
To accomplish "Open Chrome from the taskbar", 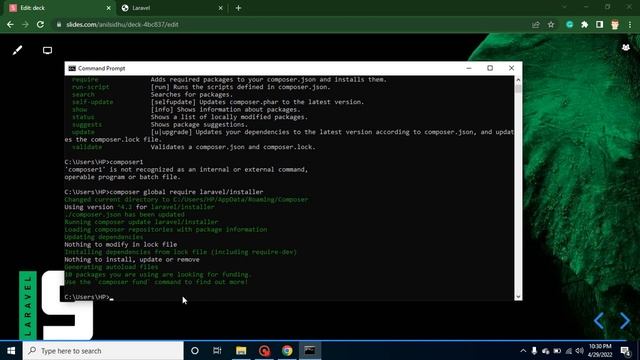I will click(287, 351).
